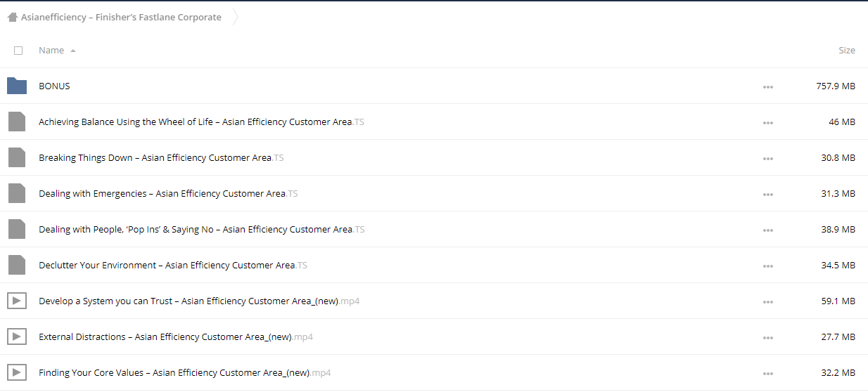The width and height of the screenshot is (868, 392).
Task: Click the home icon in breadcrumb
Action: (13, 17)
